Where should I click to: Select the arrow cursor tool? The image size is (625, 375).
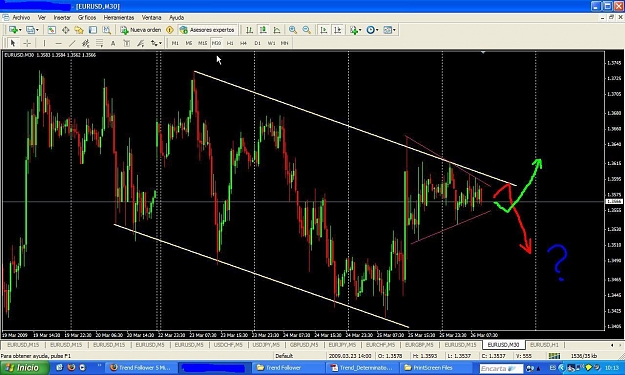coord(13,43)
